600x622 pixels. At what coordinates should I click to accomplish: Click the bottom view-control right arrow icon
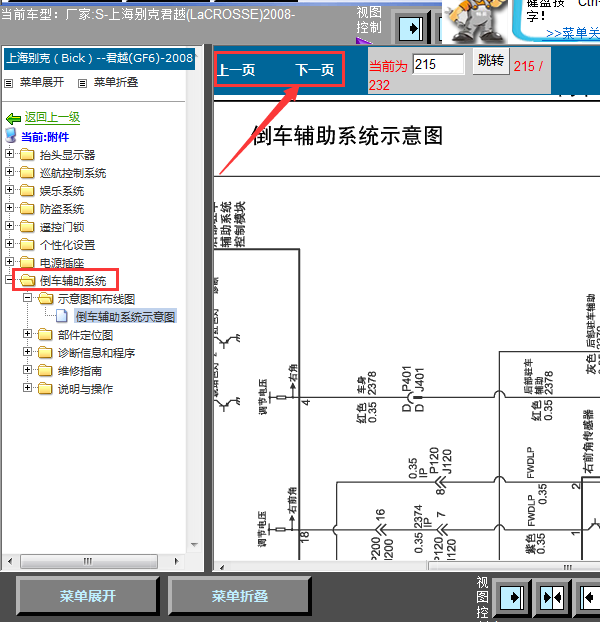pos(512,597)
